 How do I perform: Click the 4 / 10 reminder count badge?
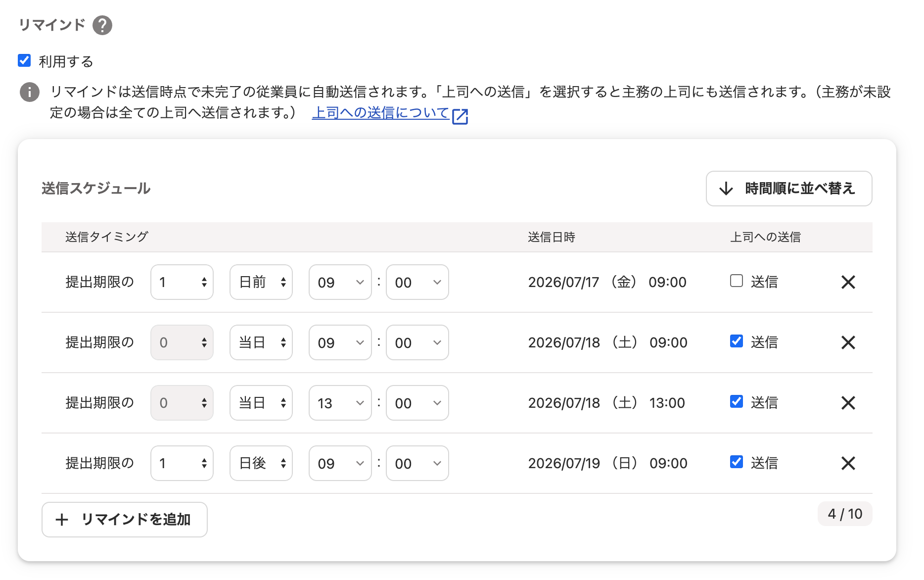(845, 514)
